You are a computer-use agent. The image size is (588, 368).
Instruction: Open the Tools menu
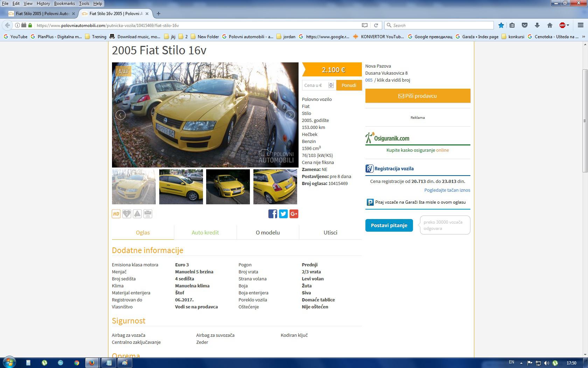tap(84, 3)
